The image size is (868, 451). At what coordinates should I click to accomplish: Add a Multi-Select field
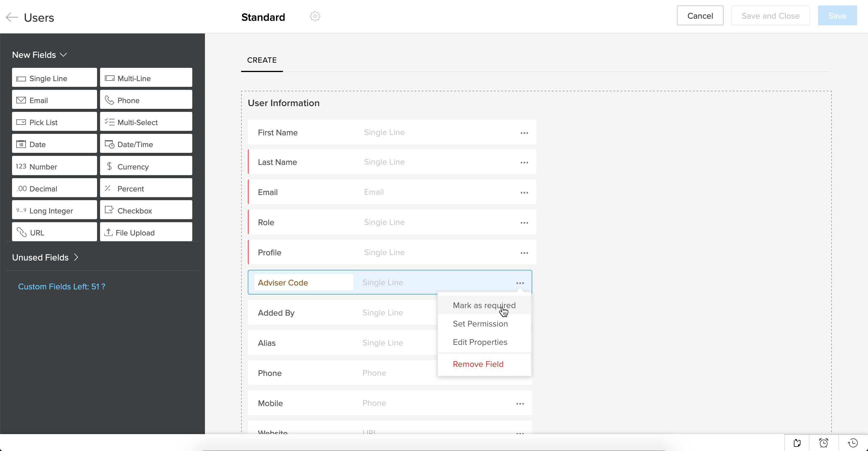146,122
